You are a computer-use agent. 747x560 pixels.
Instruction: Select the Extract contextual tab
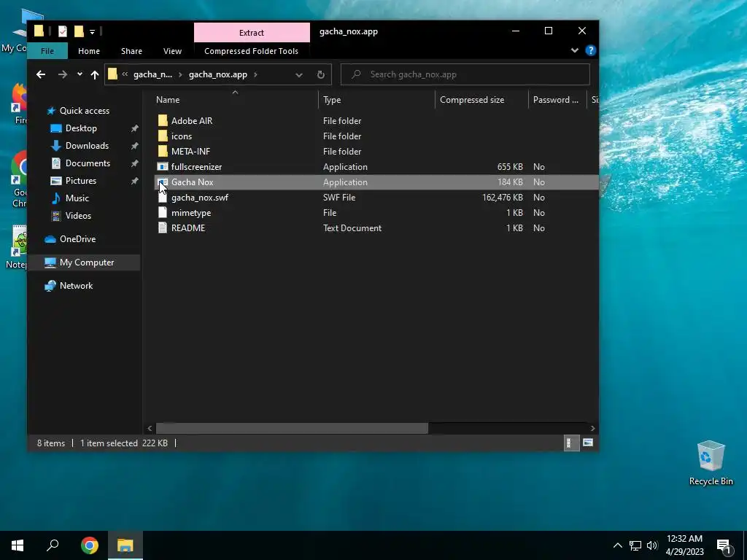(252, 32)
